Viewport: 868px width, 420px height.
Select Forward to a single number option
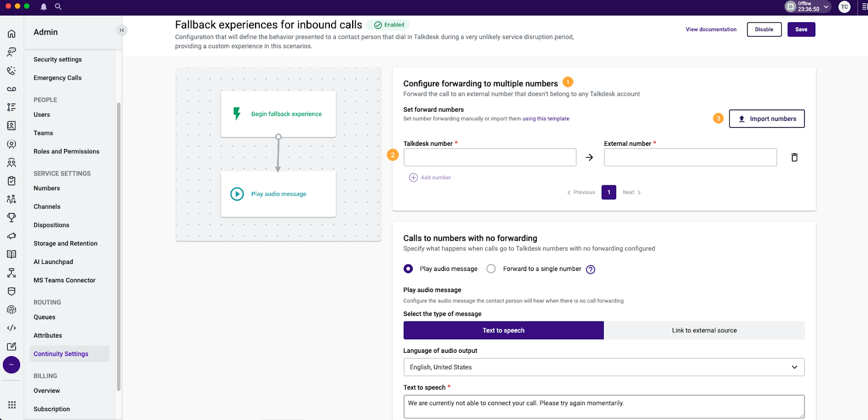point(492,269)
